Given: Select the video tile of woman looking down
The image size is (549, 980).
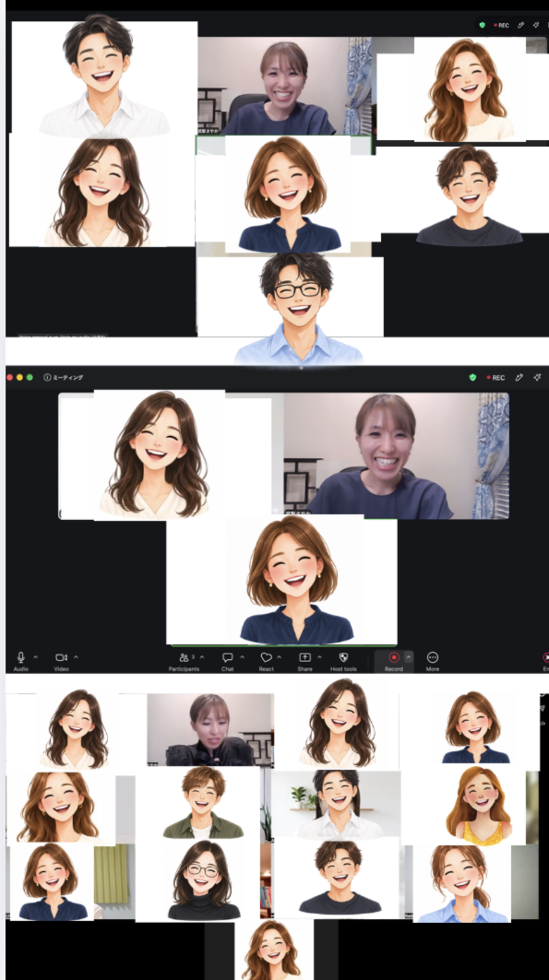Looking at the screenshot, I should [210, 729].
